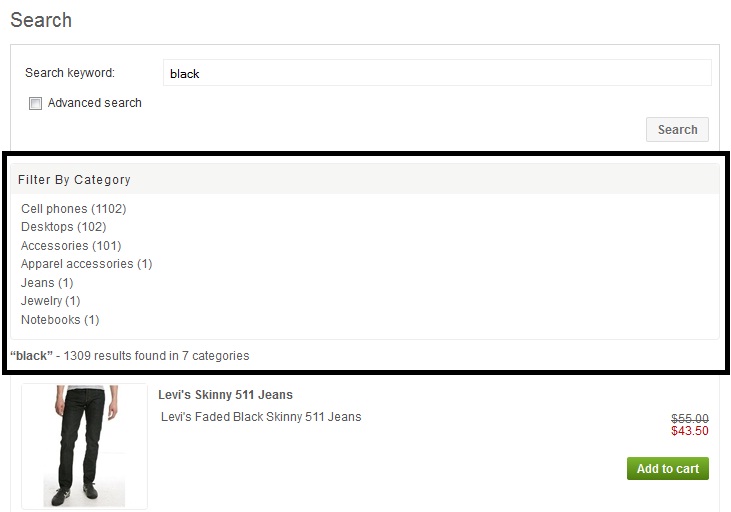This screenshot has height=512, width=731.
Task: Open the Levi's Skinny 511 Jeans title
Action: (225, 394)
